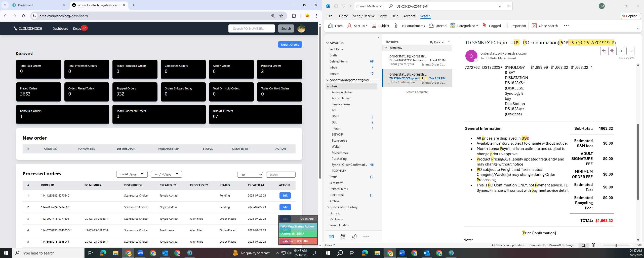Viewport: 644px width, 258px height.
Task: Open the TD SYNNEX ECExpress email at 2:29 PM
Action: point(417,78)
